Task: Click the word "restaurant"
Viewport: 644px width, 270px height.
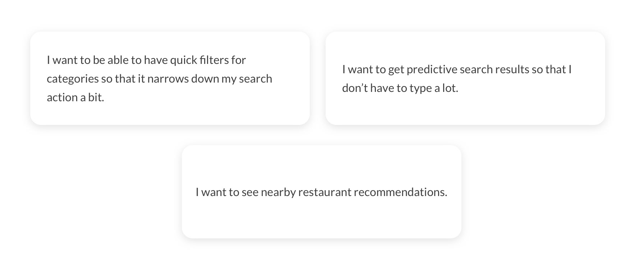Action: click(325, 192)
